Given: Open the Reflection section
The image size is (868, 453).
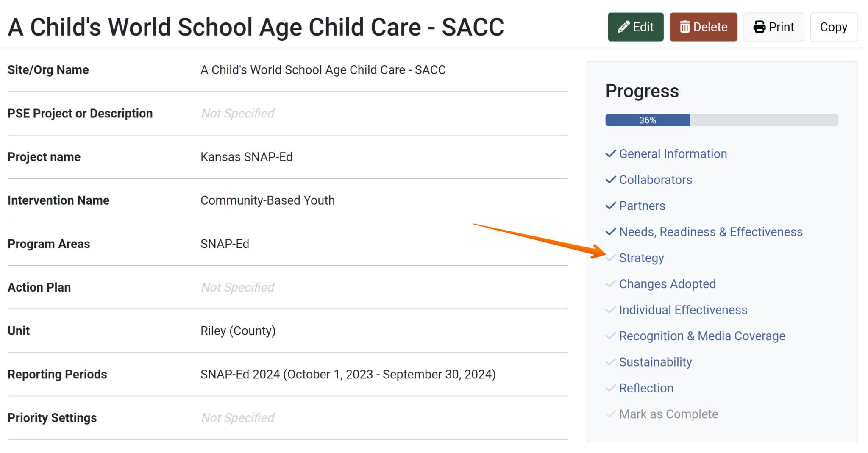Looking at the screenshot, I should tap(646, 388).
